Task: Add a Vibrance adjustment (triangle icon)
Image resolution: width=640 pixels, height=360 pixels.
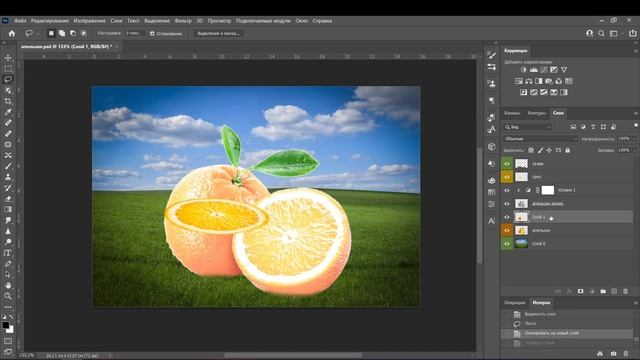Action: coord(564,70)
